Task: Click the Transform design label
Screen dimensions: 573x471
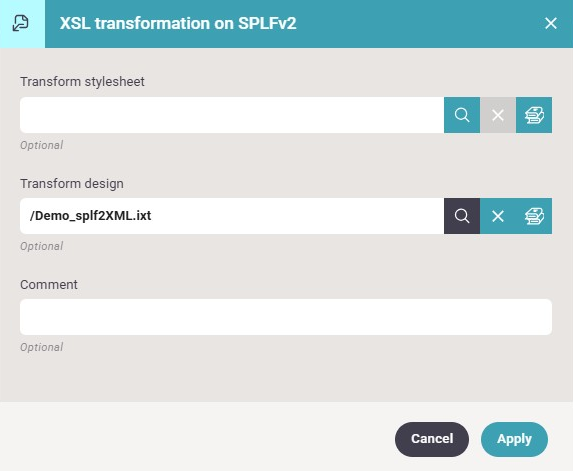Action: click(72, 183)
